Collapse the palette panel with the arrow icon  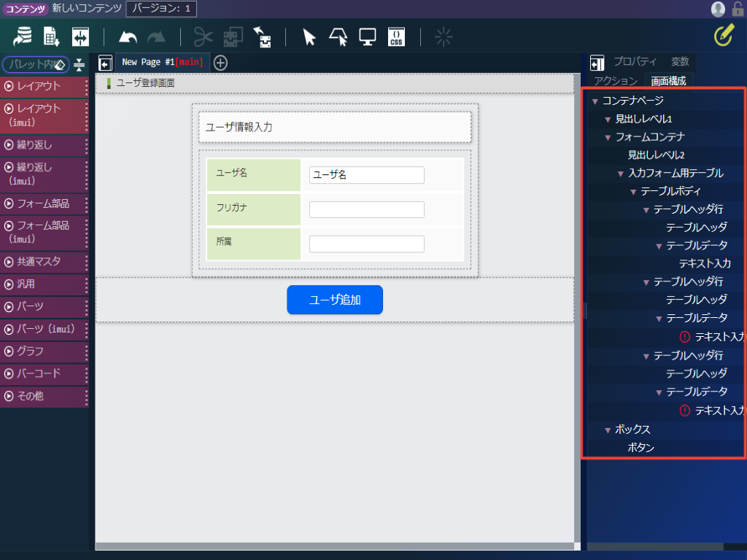point(105,63)
